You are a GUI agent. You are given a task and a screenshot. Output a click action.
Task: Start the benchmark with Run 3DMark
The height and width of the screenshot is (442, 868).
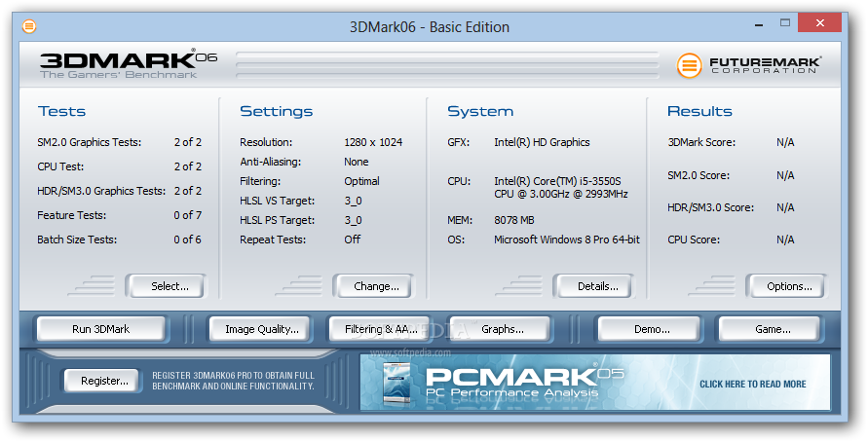coord(100,329)
